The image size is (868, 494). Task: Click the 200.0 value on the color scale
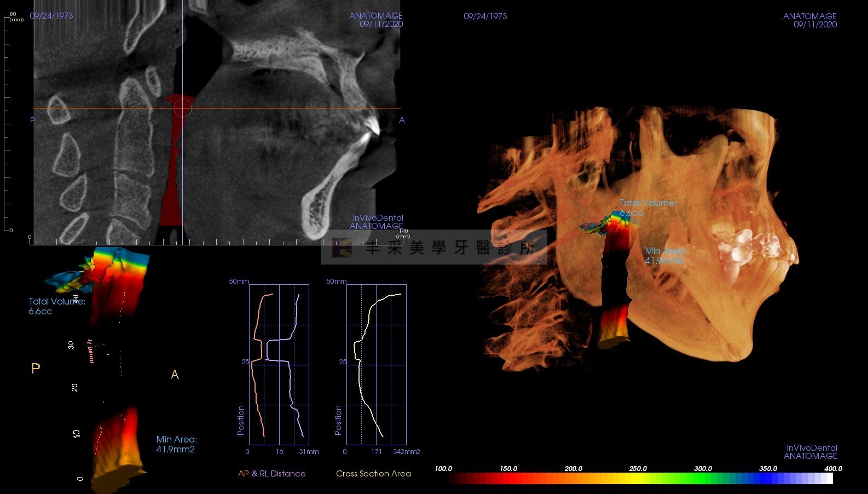[573, 468]
